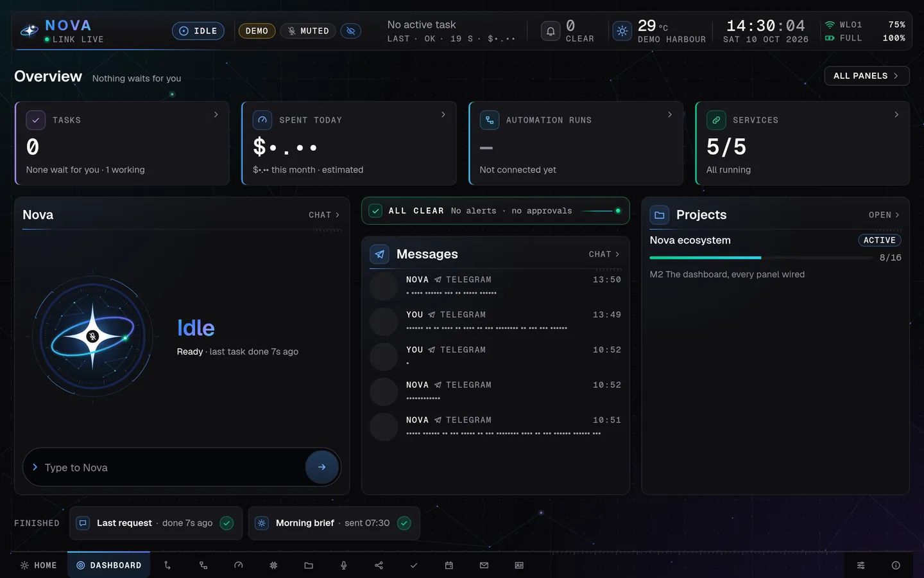Open the envelope icon in the bottom navigation
924x578 pixels.
(x=484, y=565)
